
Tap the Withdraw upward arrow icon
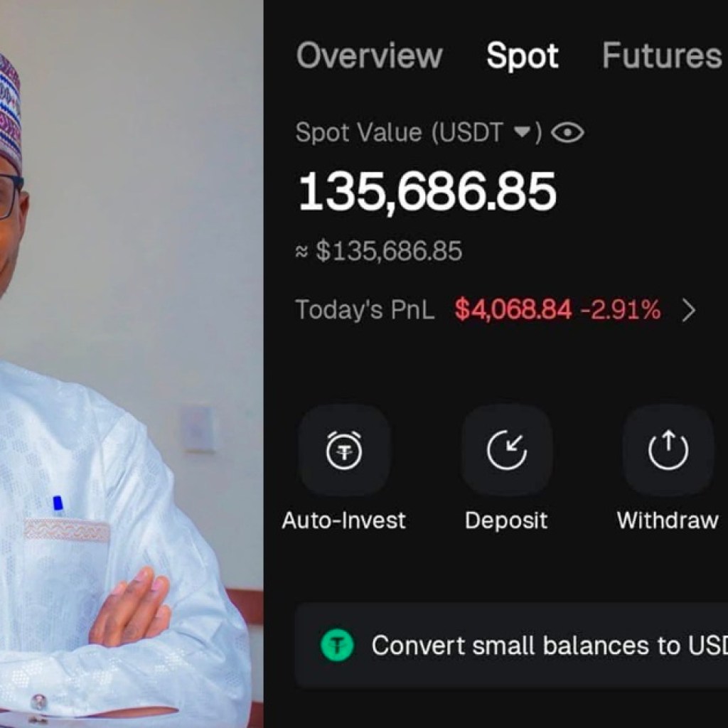pos(668,450)
